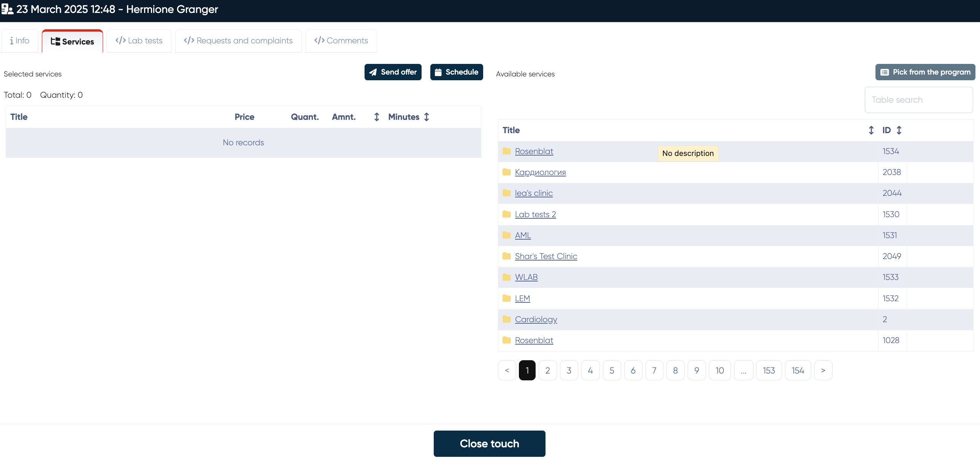Screen dimensions: 980x461
Task: Go to page 154 of services
Action: click(x=798, y=370)
